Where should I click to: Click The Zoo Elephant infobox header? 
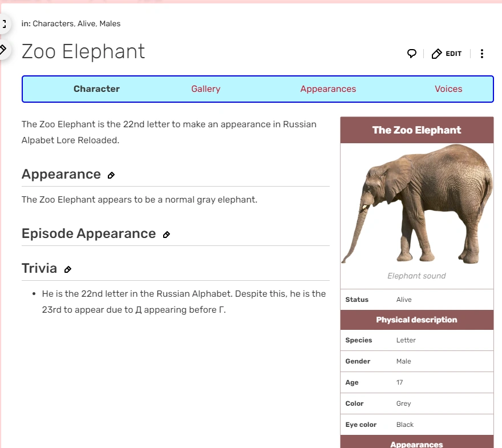[416, 130]
